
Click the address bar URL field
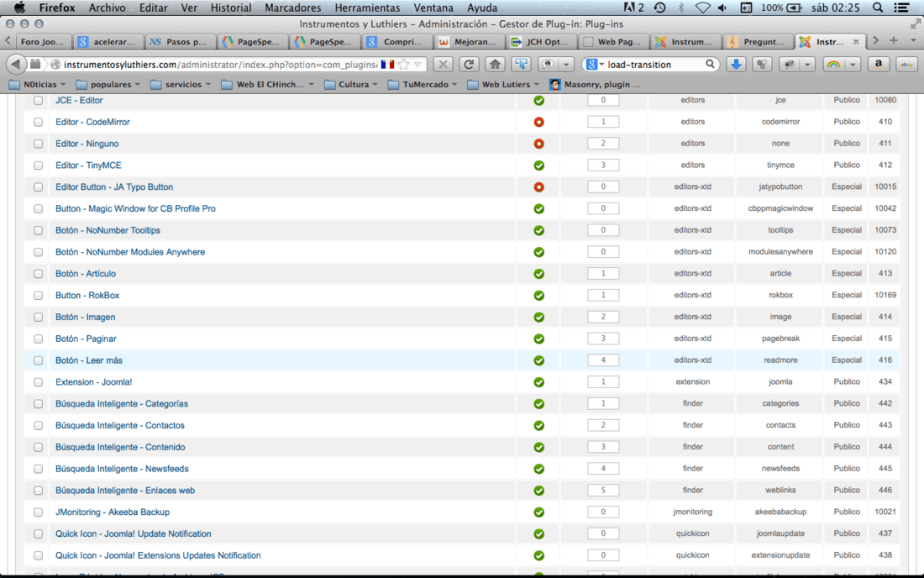pos(220,64)
